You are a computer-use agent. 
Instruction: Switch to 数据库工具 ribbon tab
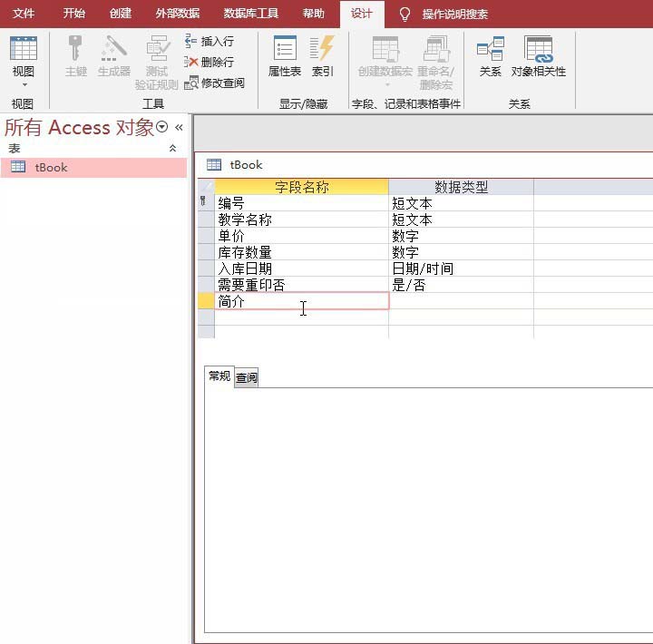click(251, 14)
